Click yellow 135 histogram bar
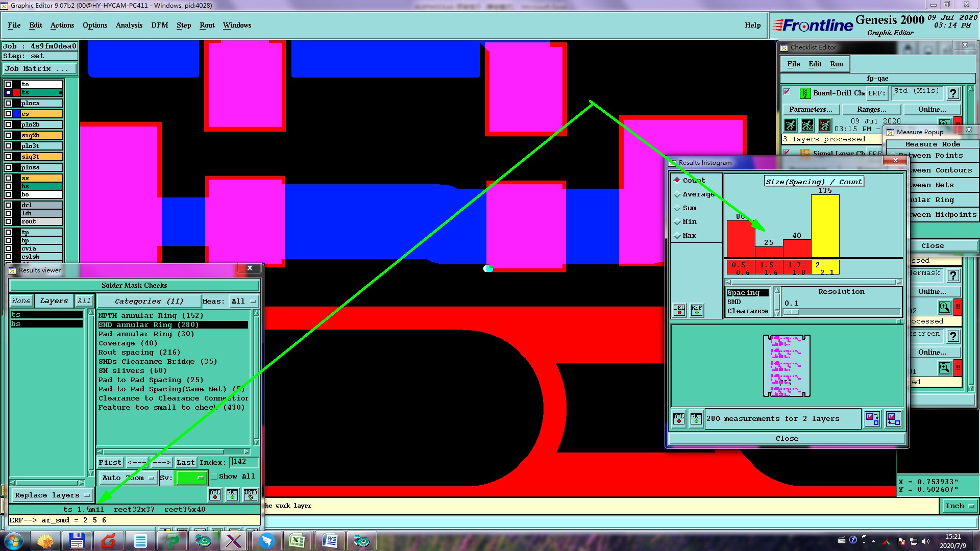 point(825,226)
